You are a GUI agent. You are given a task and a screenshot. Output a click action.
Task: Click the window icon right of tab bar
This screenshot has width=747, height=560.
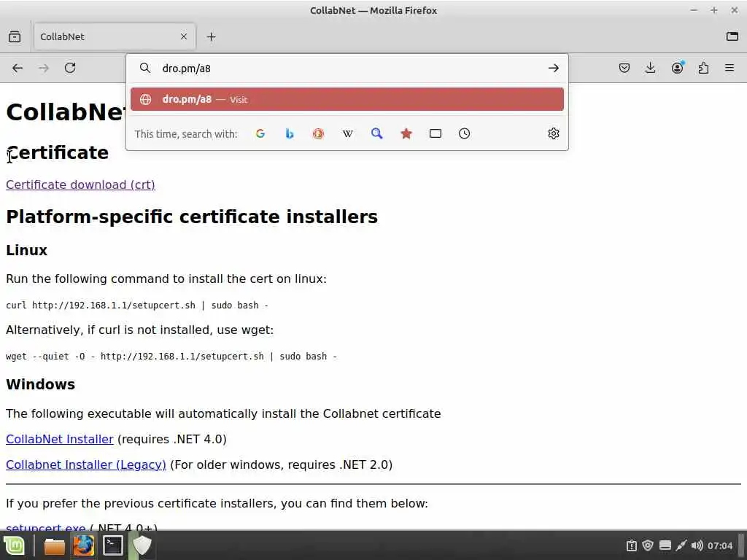[732, 36]
